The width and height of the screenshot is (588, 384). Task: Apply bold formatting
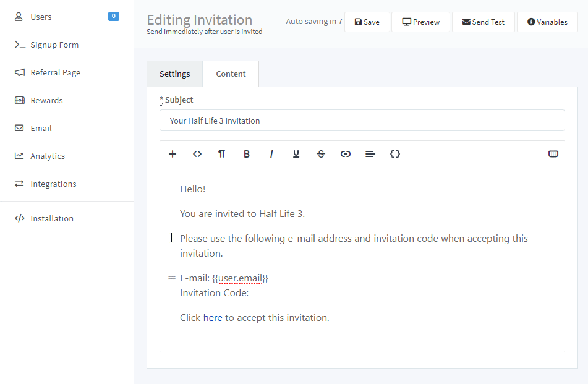(x=246, y=154)
